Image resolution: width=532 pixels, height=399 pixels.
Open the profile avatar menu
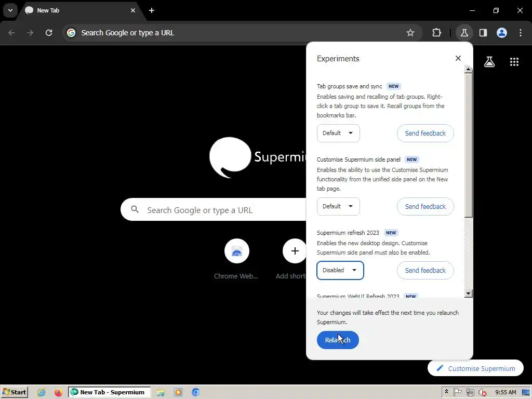tap(502, 33)
